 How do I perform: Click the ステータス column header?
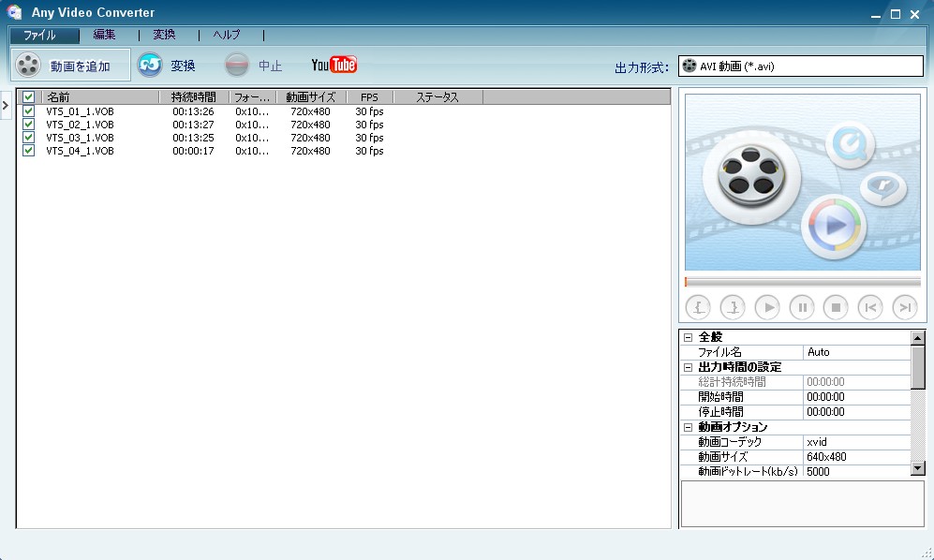point(437,96)
